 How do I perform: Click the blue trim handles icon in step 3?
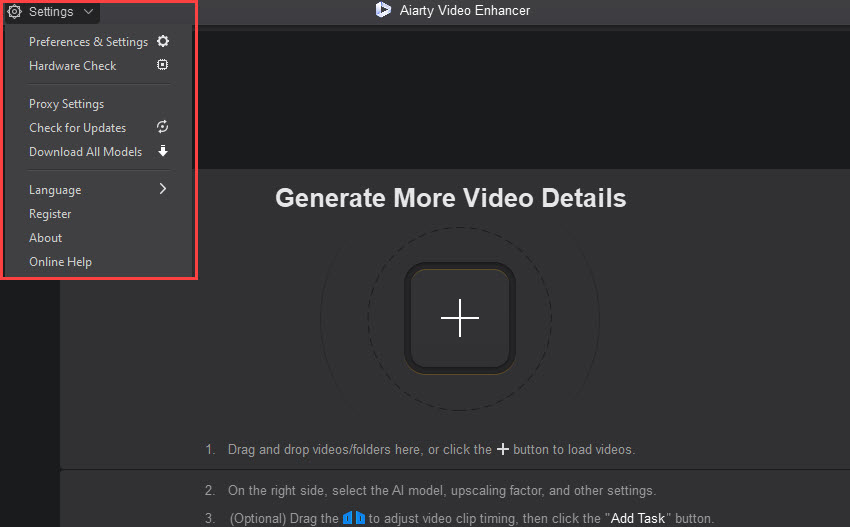coord(353,518)
